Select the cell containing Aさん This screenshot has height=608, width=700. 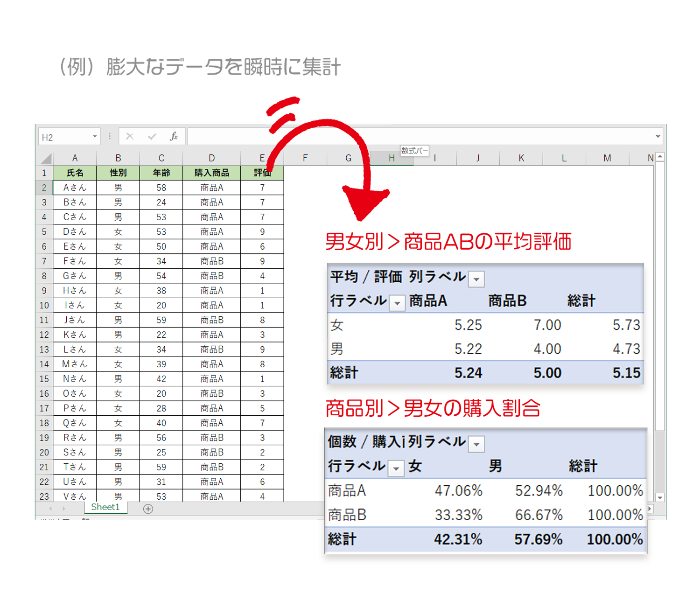click(75, 187)
